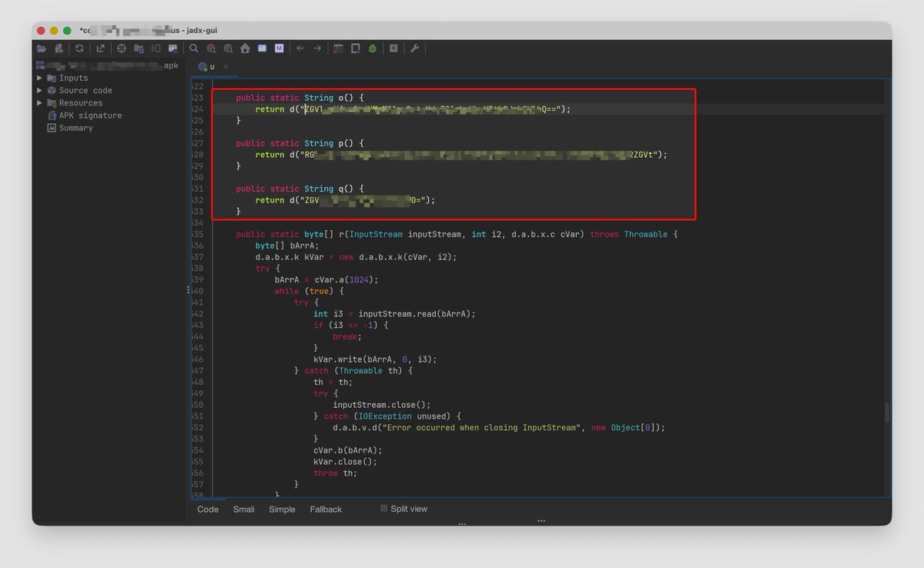This screenshot has height=568, width=924.
Task: Open the log viewer icon
Action: (393, 48)
